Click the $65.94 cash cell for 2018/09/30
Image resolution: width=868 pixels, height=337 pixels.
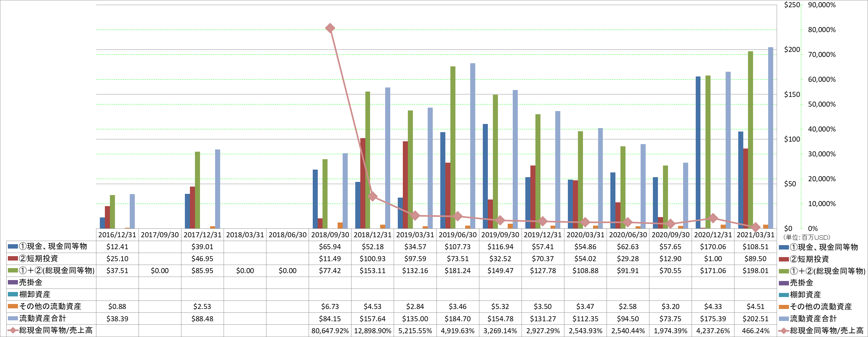click(330, 247)
